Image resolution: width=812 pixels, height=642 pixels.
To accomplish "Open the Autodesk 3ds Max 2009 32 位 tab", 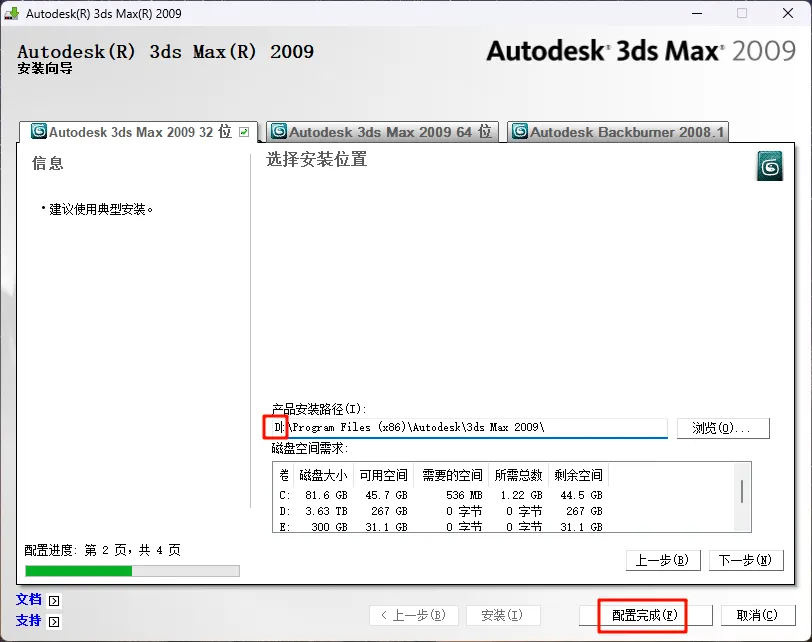I will [x=138, y=132].
